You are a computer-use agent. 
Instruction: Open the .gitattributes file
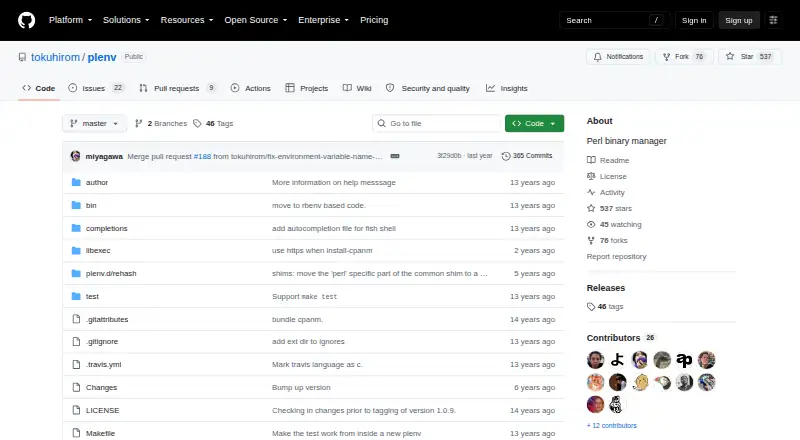107,320
